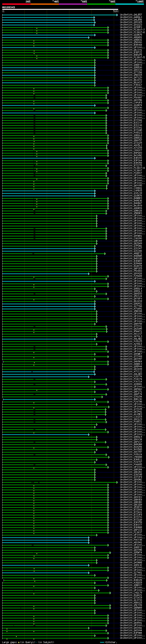
Task: Select hit UniRef100_Q9SXK5
Action: 131,22
